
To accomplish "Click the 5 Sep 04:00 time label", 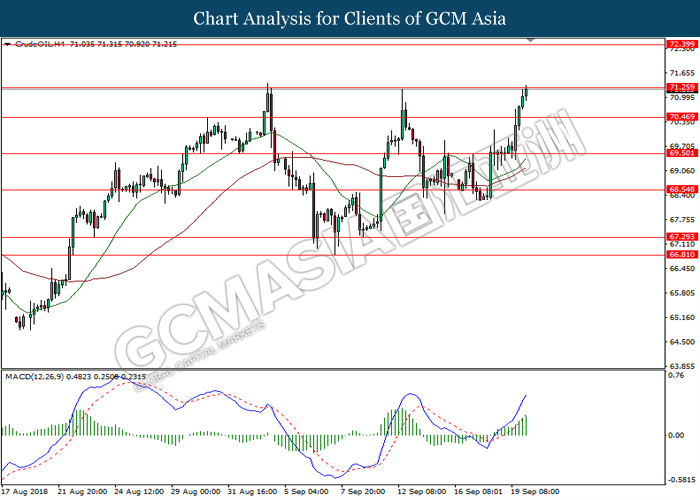I will 307,492.
